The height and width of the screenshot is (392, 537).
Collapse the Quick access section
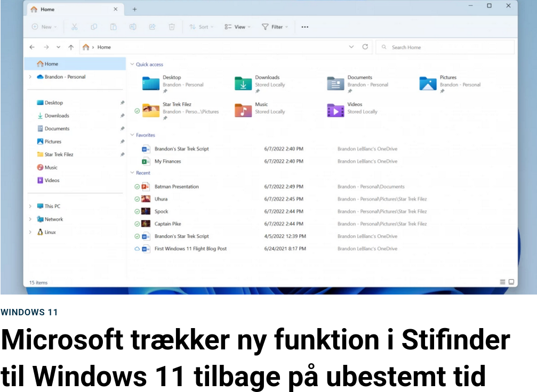tap(132, 64)
